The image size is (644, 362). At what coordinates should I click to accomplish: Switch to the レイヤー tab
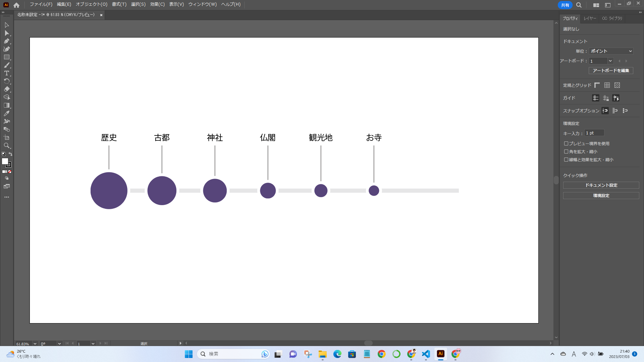590,18
